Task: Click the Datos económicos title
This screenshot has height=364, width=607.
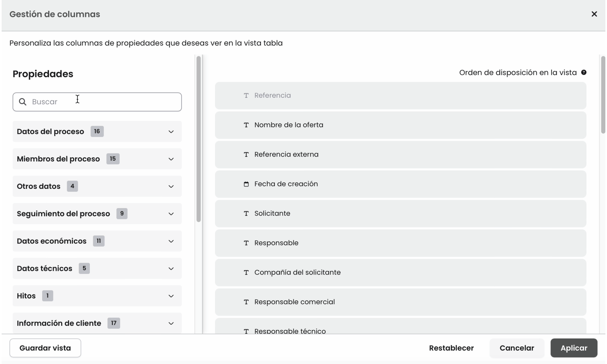Action: (52, 241)
